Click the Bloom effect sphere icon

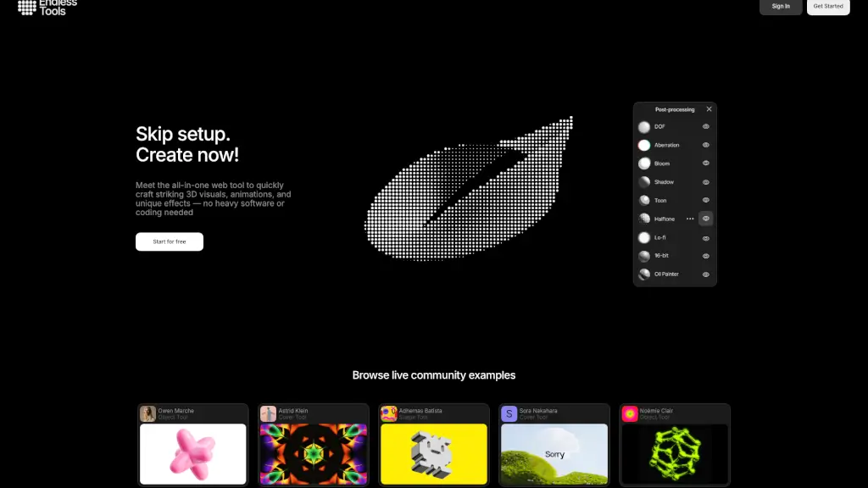click(x=644, y=164)
